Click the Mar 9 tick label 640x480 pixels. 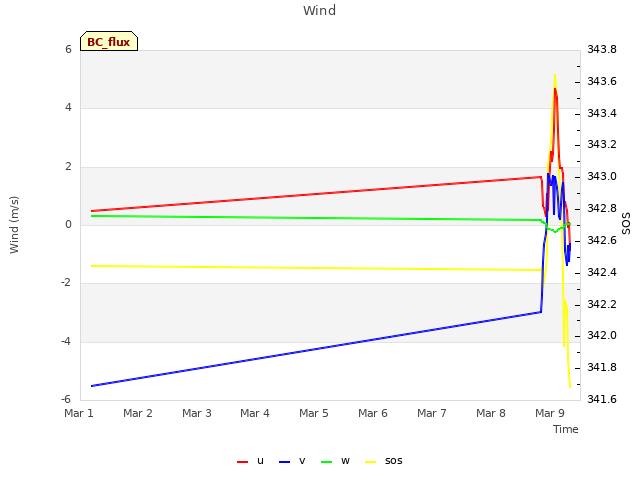[550, 413]
